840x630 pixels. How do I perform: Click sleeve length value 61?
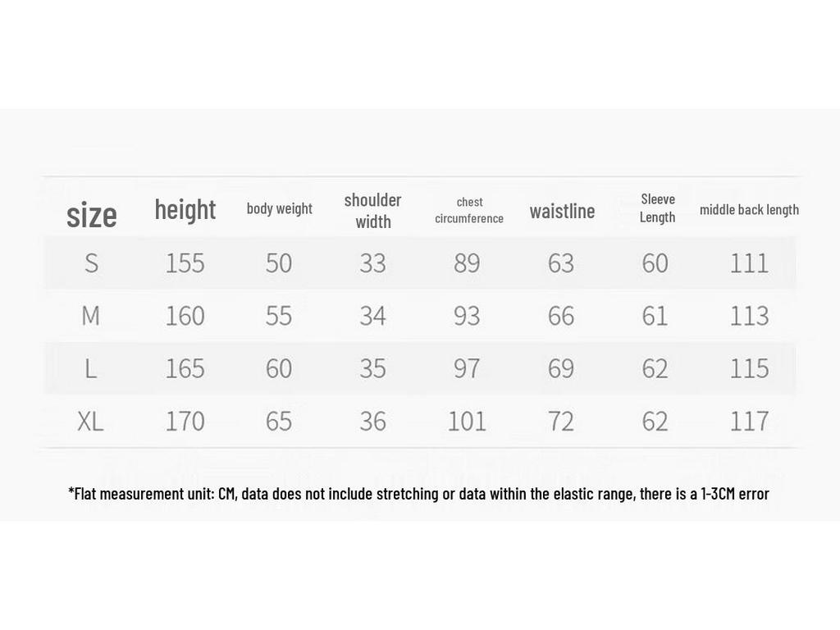pos(655,316)
